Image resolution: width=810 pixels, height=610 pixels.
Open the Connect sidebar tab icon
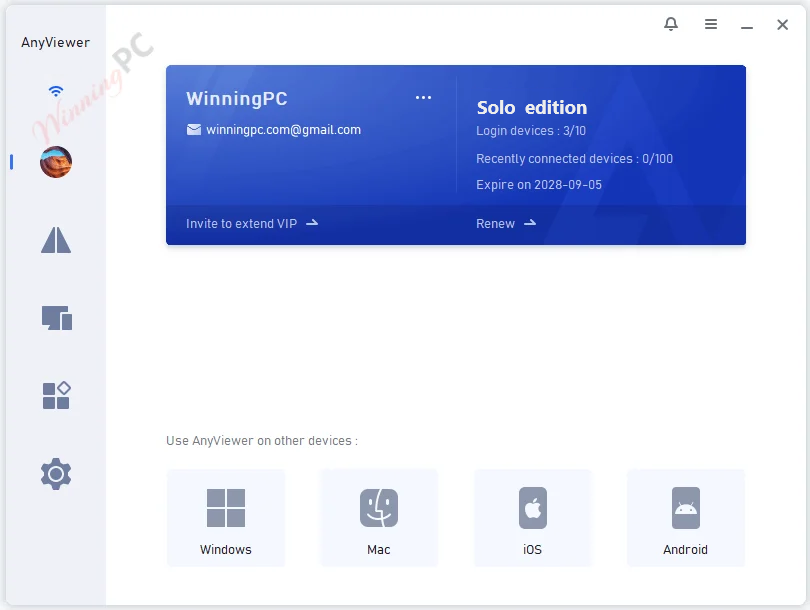[x=56, y=240]
